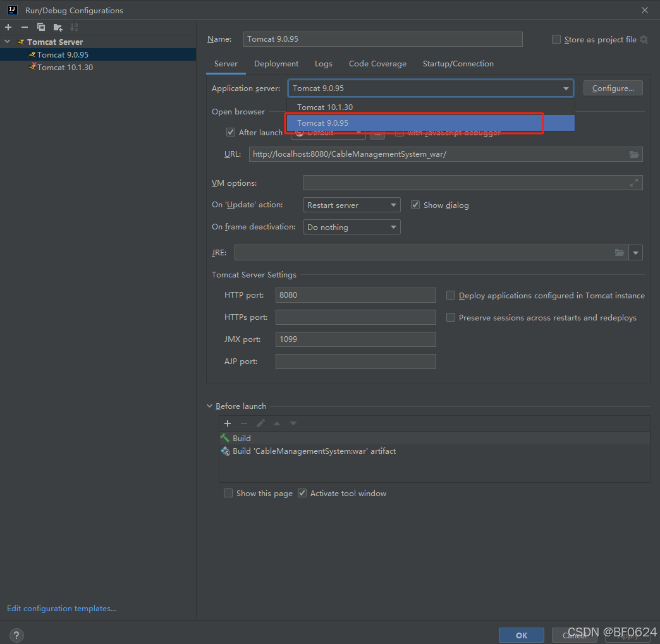660x644 pixels.
Task: Open Edit configuration templates link
Action: point(62,608)
